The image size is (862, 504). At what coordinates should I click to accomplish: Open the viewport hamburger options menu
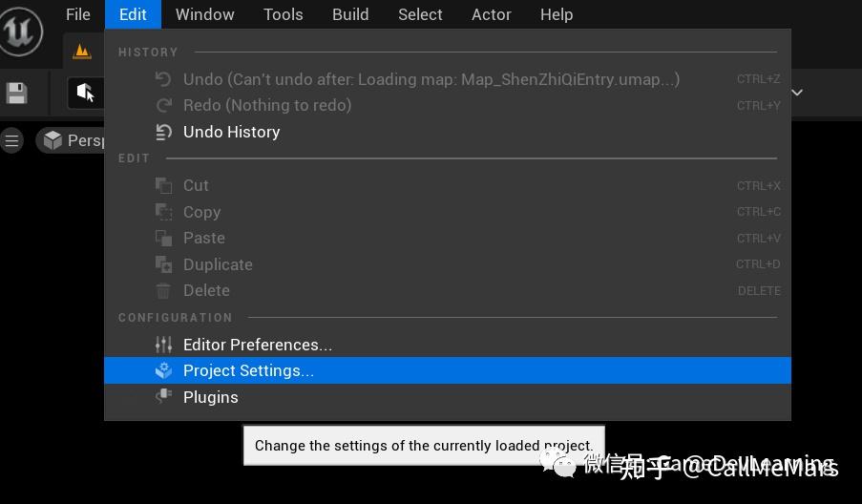click(11, 140)
